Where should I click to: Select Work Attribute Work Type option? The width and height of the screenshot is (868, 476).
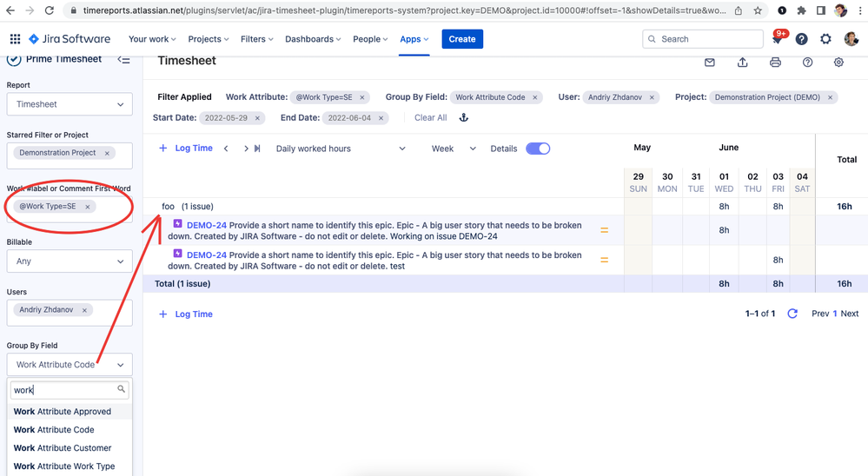tap(70, 466)
